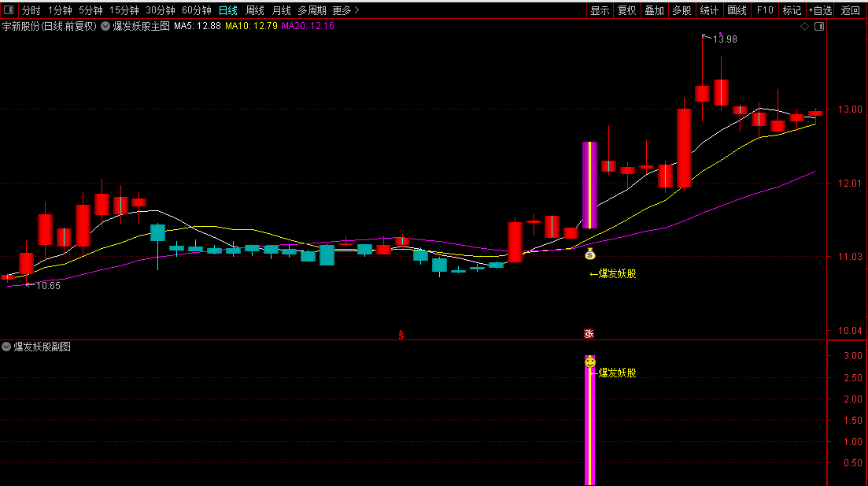Click the smiley face signal icon
868x486 pixels.
(590, 362)
